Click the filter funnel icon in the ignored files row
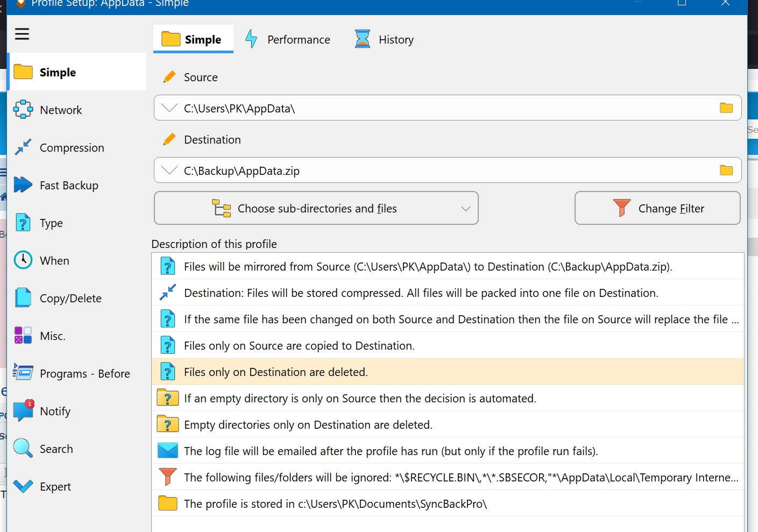 pyautogui.click(x=168, y=477)
